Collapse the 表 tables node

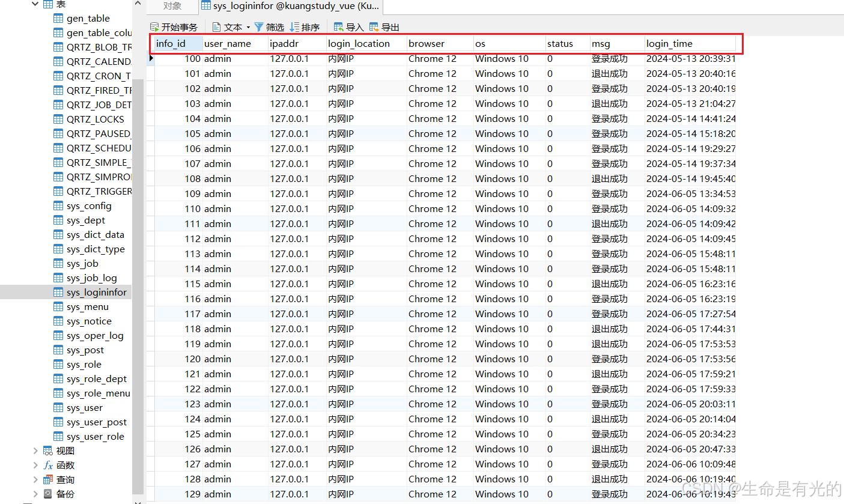coord(35,4)
